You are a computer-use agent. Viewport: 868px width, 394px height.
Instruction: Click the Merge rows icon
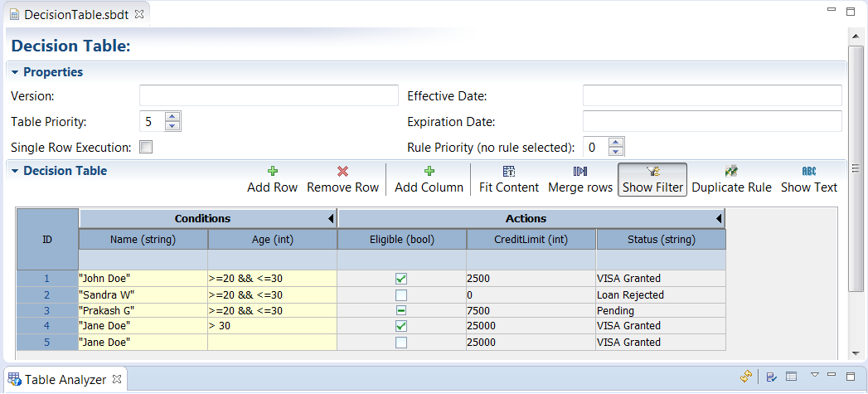[x=579, y=172]
